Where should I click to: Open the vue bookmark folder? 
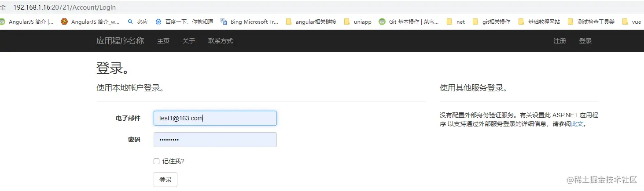point(632,22)
